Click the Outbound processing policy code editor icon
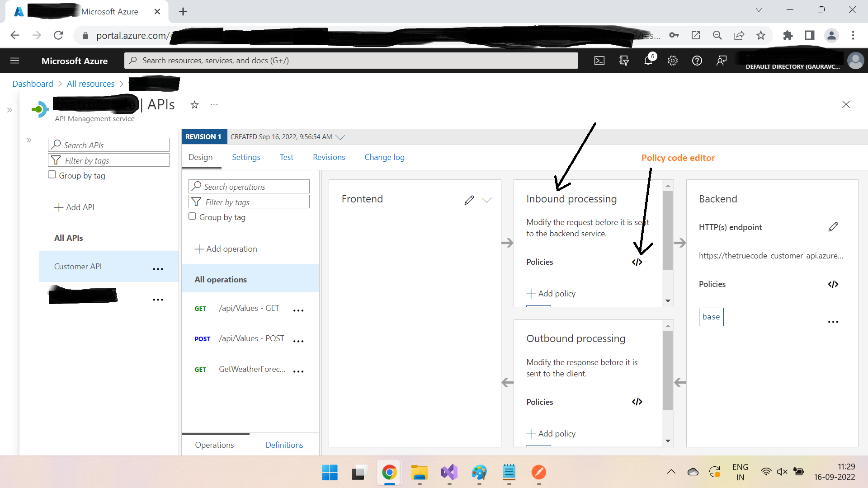The width and height of the screenshot is (868, 488). click(637, 402)
